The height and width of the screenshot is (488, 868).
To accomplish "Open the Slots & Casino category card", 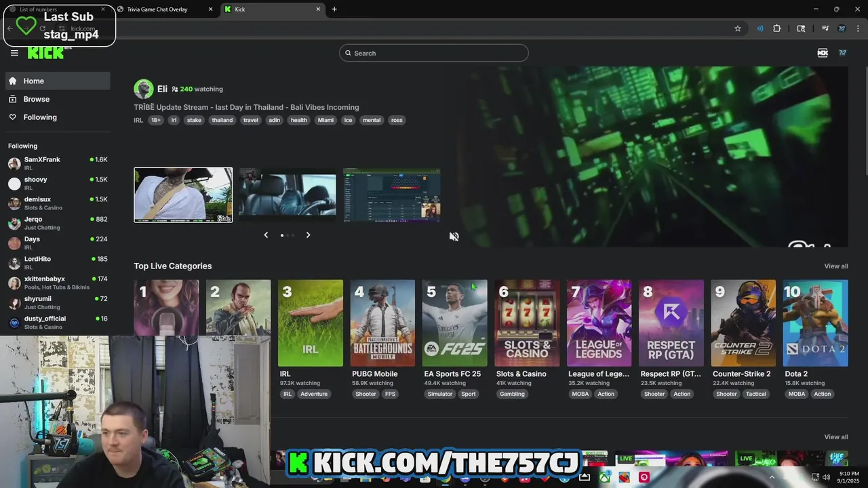I will coord(527,323).
